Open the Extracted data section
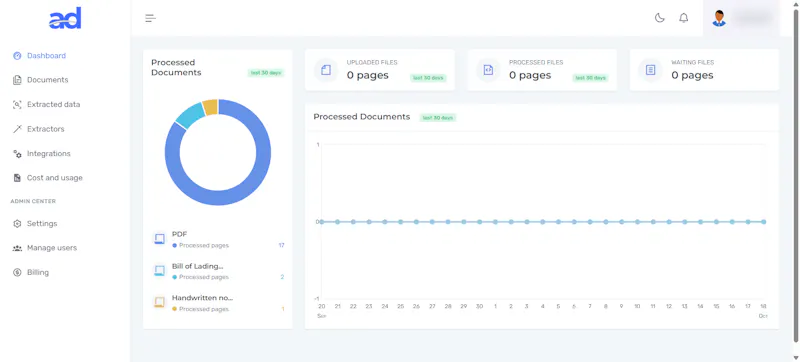Viewport: 800px width, 362px height. point(54,105)
